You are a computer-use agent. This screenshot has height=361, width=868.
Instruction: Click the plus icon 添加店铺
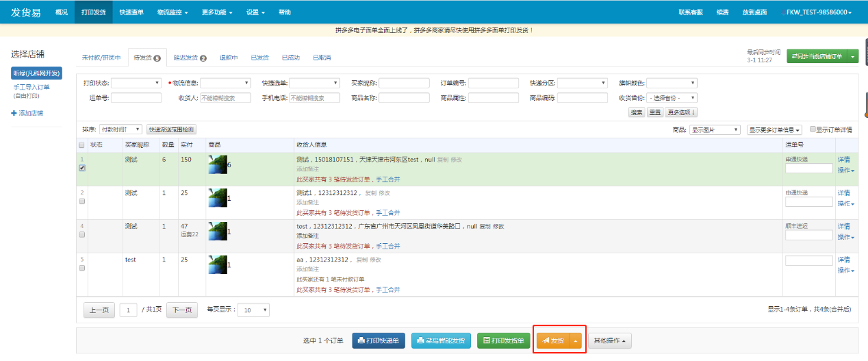(x=14, y=113)
